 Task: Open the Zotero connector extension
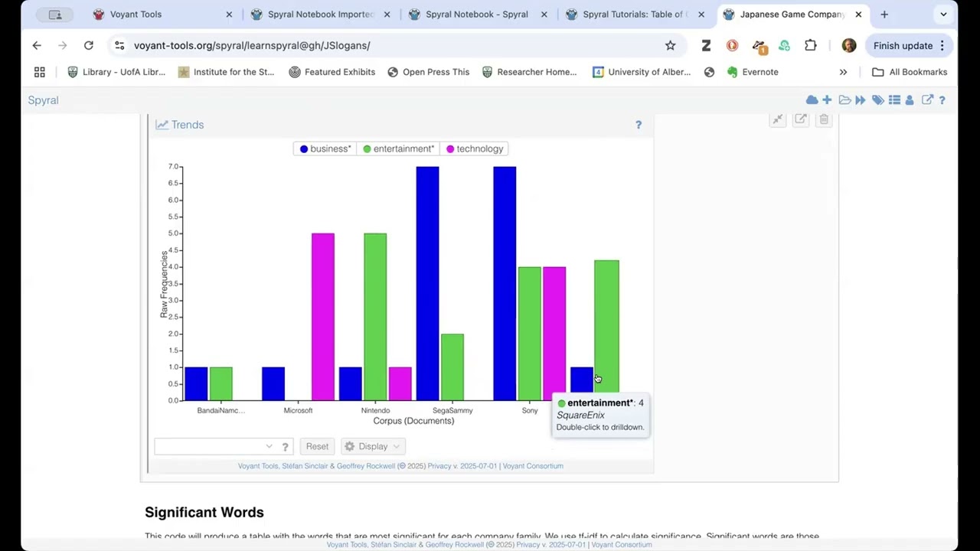706,46
